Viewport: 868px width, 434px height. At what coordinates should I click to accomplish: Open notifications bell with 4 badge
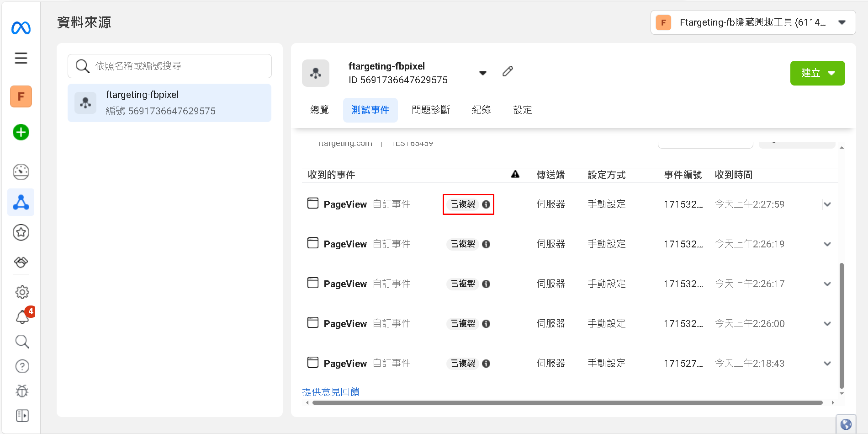coord(23,316)
